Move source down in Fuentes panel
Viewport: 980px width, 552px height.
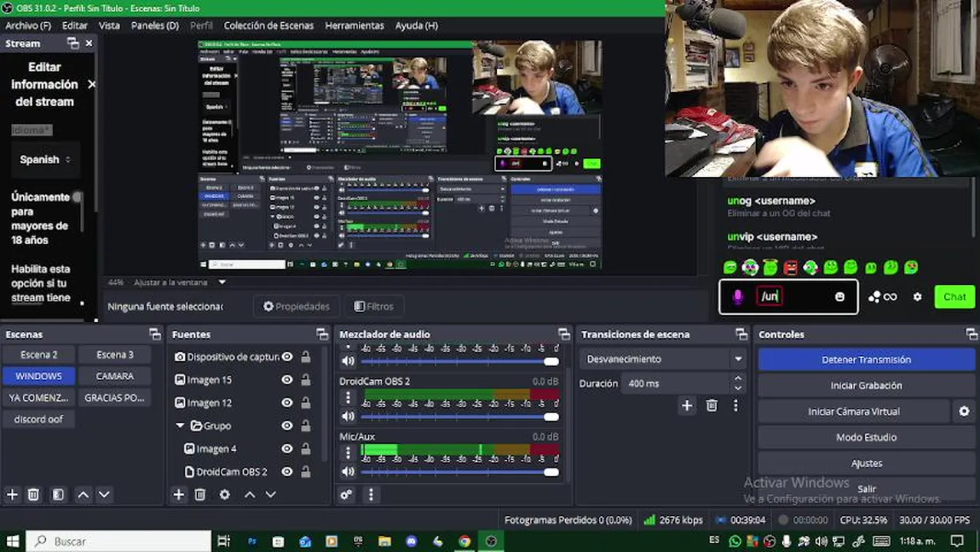(x=271, y=495)
